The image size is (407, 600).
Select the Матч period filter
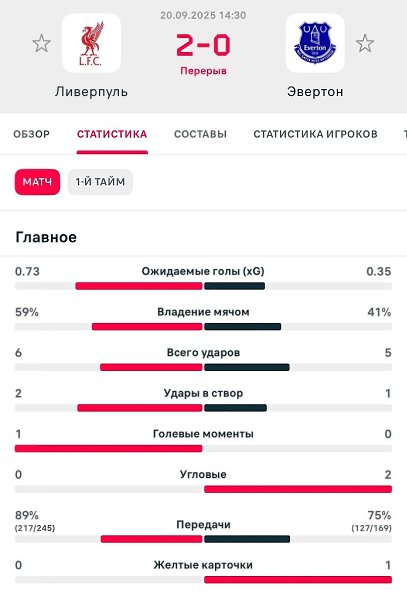pyautogui.click(x=37, y=182)
